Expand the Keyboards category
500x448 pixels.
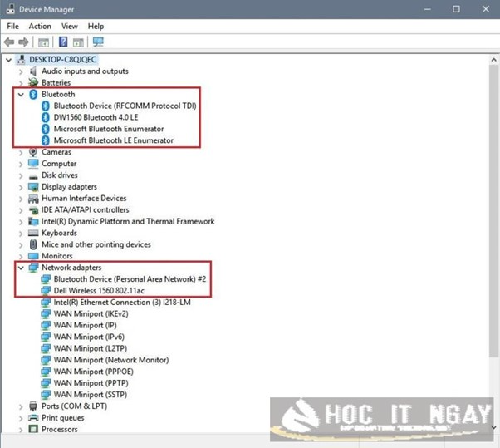pos(21,234)
